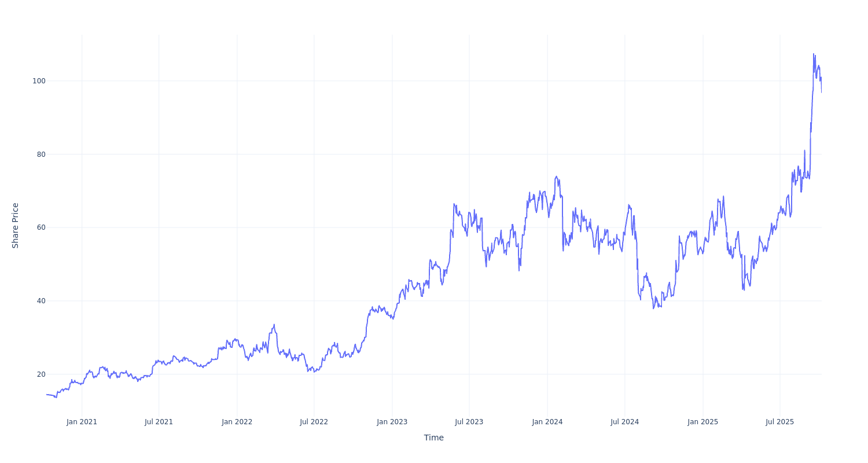Click the Jul 2025 x-axis label
Screen dimensions: 868x463
(779, 422)
